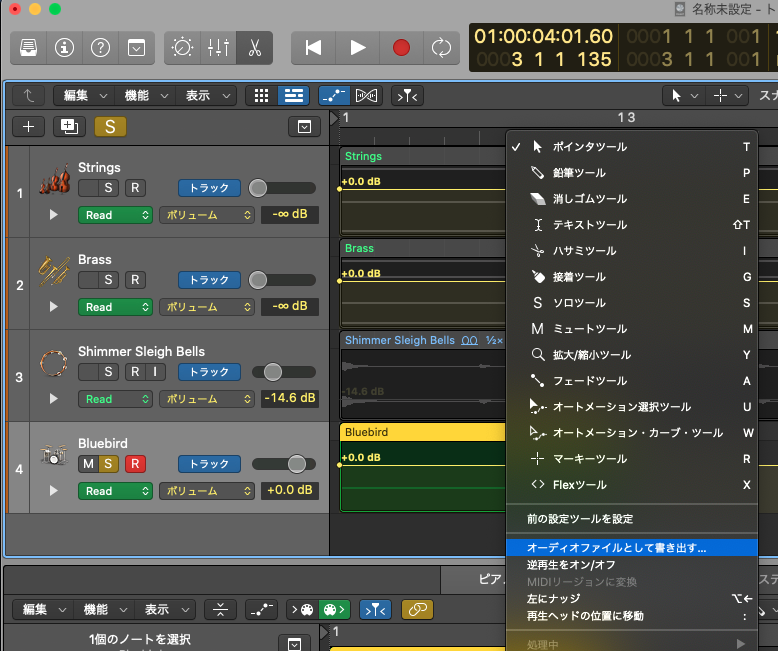Choose フェードツール from tool menu
This screenshot has width=778, height=651.
pyautogui.click(x=632, y=381)
